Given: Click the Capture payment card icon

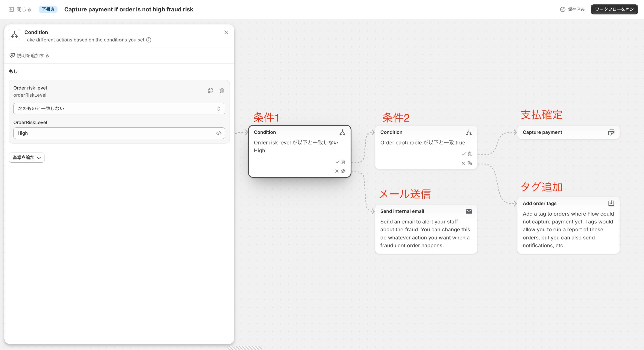Looking at the screenshot, I should click(x=611, y=132).
